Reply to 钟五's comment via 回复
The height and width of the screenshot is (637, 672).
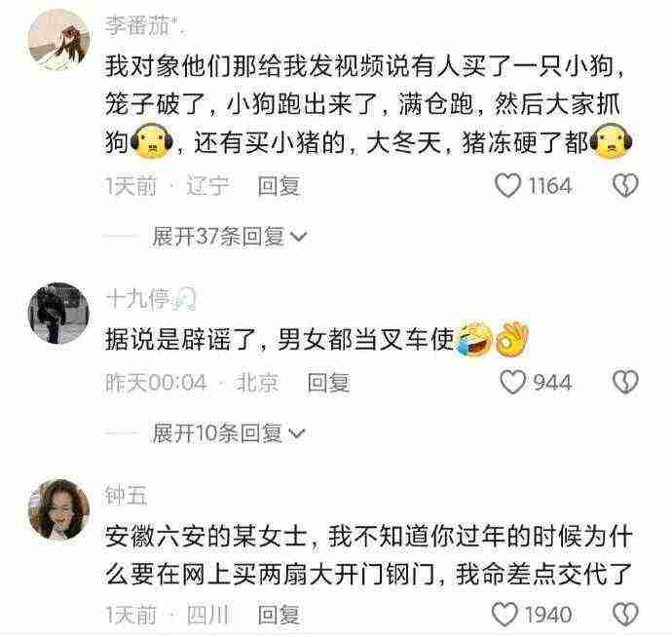tap(279, 615)
